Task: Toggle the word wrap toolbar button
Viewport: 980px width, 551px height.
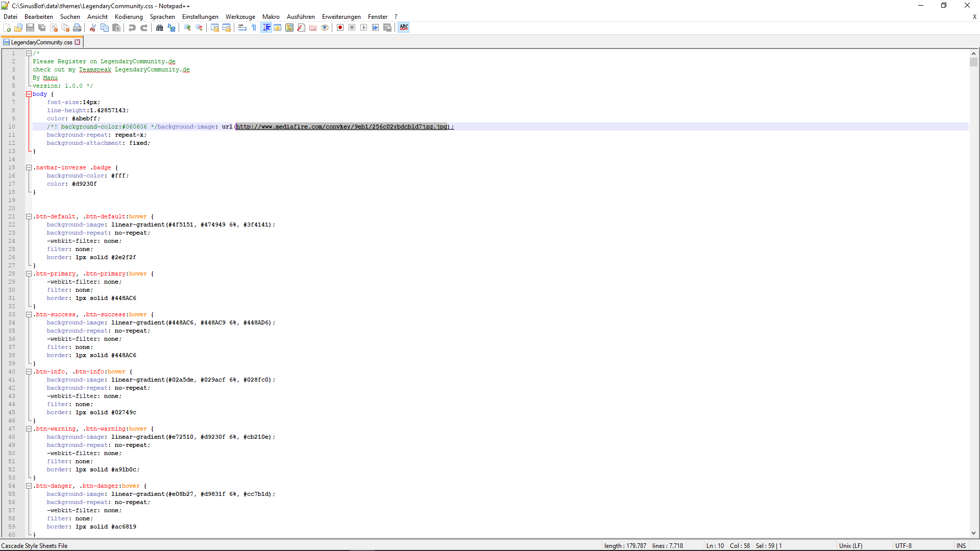Action: (242, 28)
